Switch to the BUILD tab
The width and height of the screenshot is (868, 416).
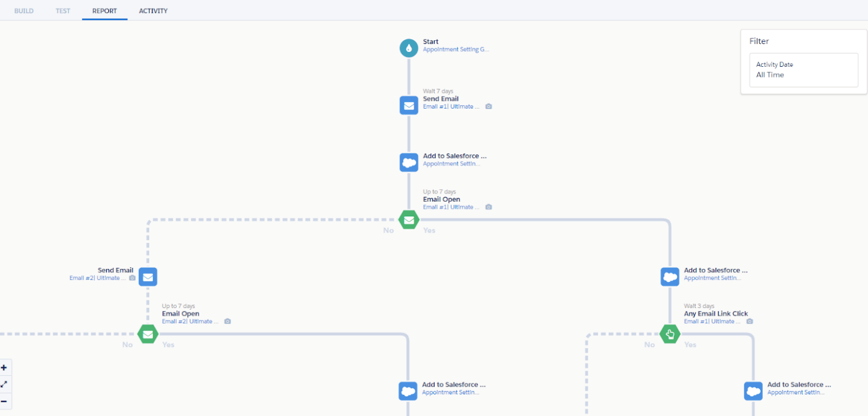24,10
